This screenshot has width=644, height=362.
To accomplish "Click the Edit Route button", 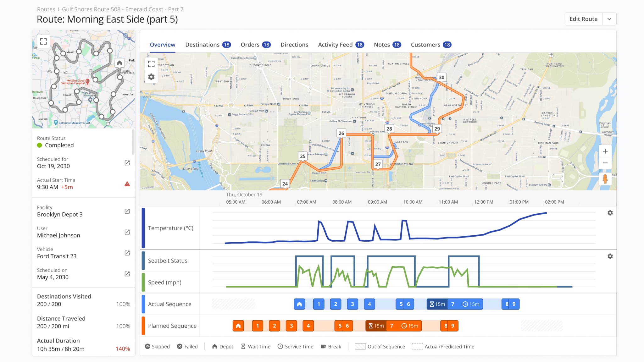I will pyautogui.click(x=583, y=19).
